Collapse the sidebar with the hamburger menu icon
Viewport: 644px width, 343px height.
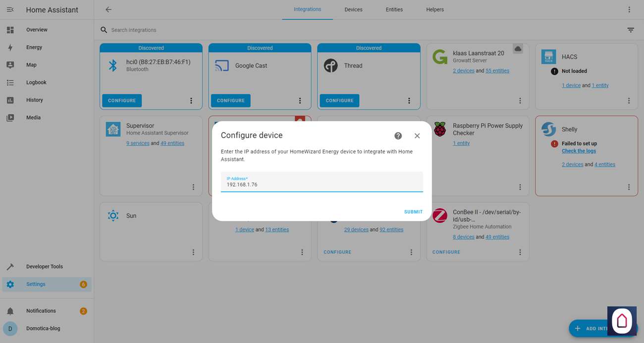click(x=10, y=10)
